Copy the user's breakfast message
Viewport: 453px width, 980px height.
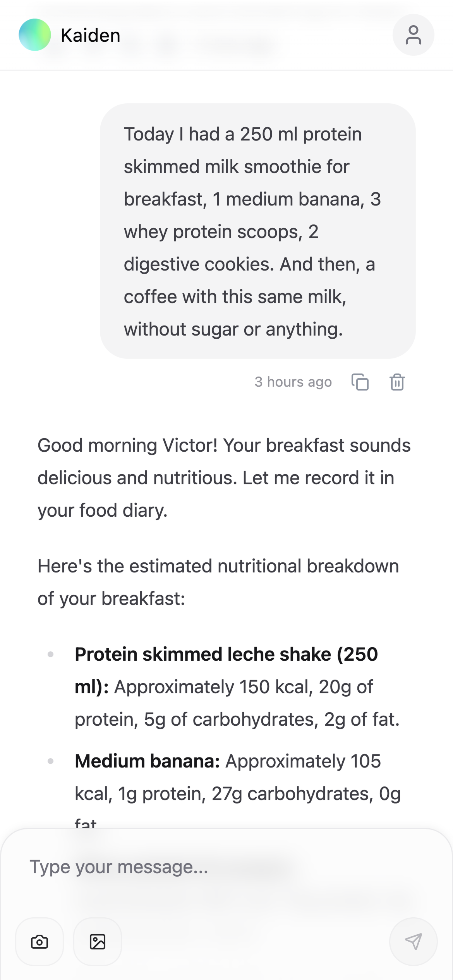(x=360, y=382)
